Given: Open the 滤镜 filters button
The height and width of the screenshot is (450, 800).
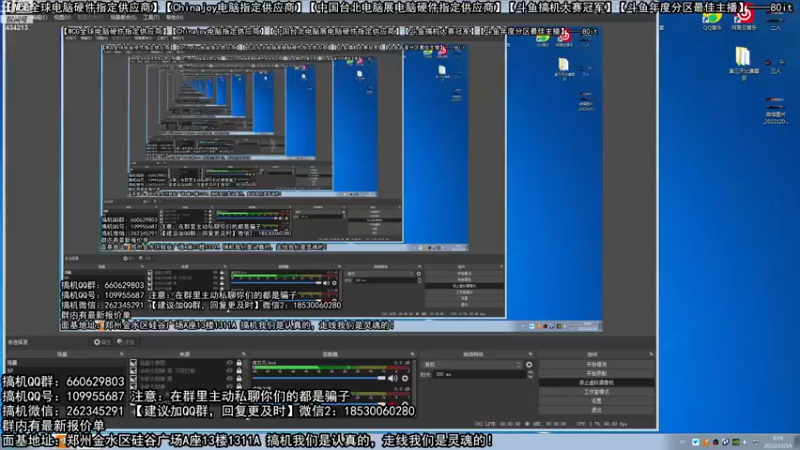Looking at the screenshot, I should click(x=126, y=342).
